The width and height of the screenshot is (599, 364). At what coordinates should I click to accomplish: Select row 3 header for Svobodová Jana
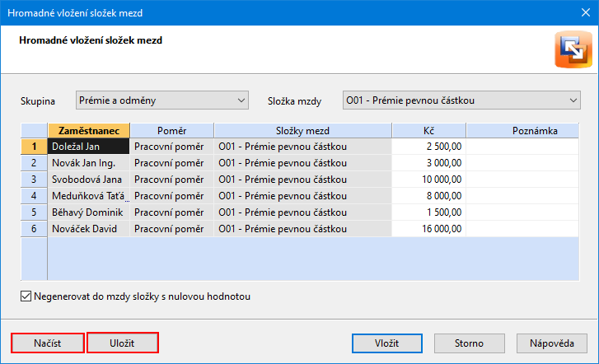[34, 180]
